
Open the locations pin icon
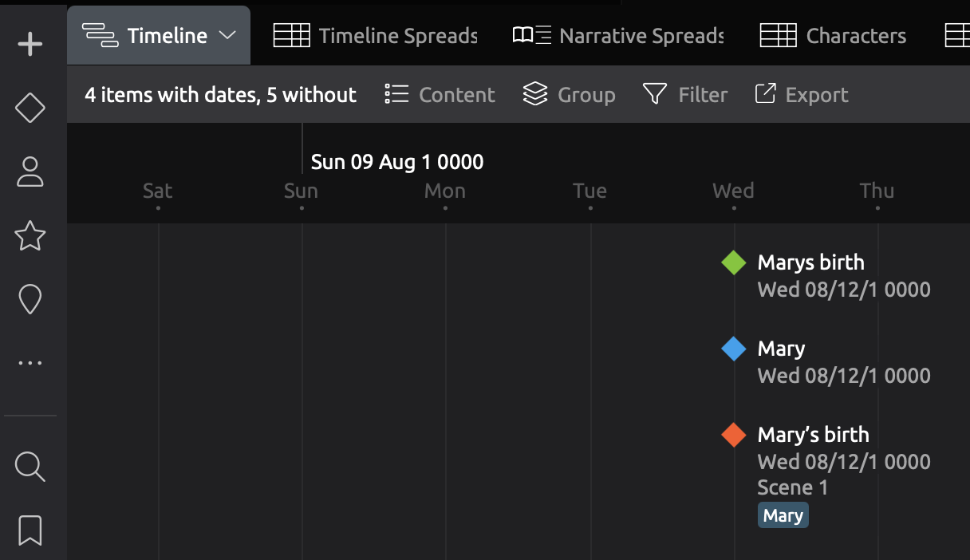[30, 300]
